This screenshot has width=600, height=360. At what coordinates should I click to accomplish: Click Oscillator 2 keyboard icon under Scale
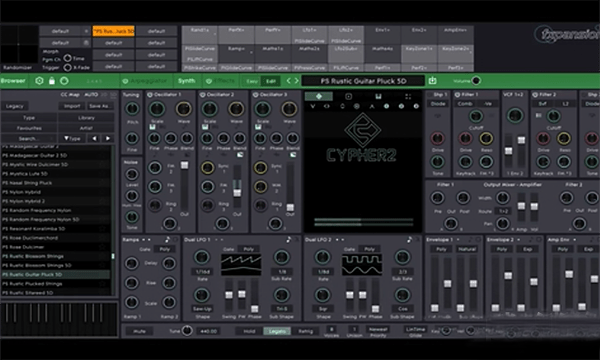(205, 127)
